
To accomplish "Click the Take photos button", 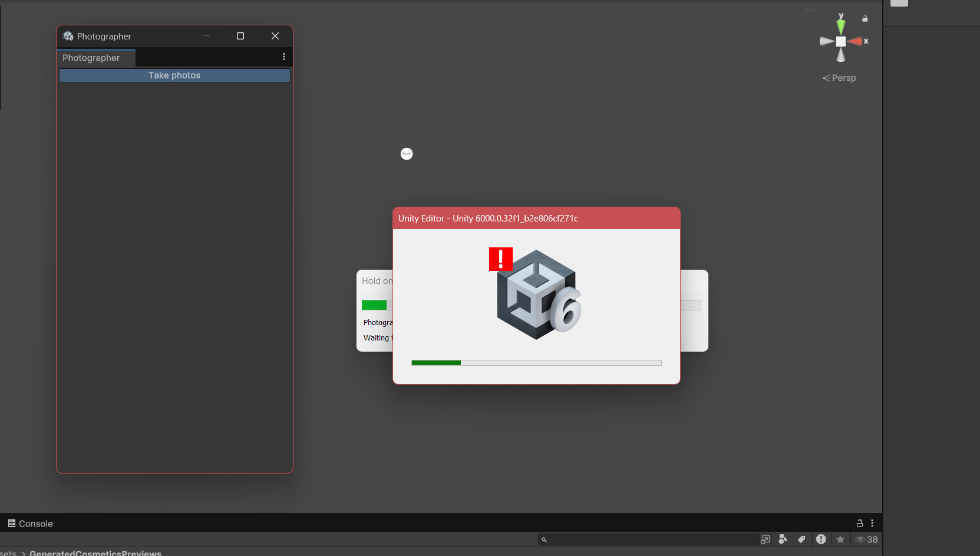I will click(174, 75).
